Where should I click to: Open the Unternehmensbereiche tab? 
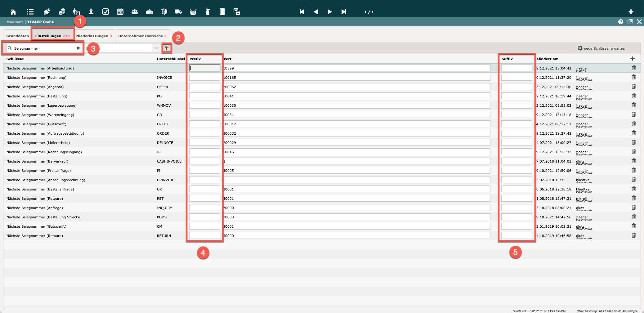tap(142, 36)
